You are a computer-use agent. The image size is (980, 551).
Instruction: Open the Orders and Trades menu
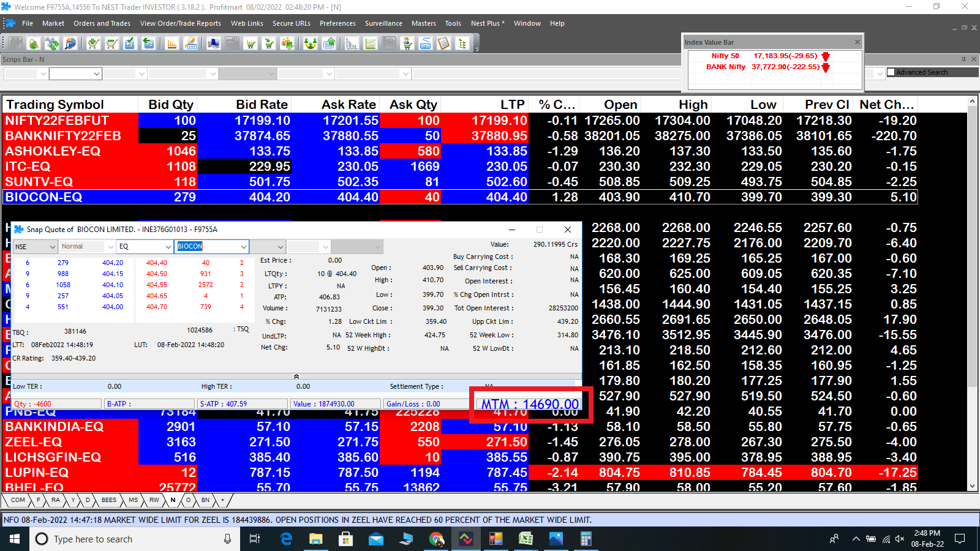click(102, 23)
